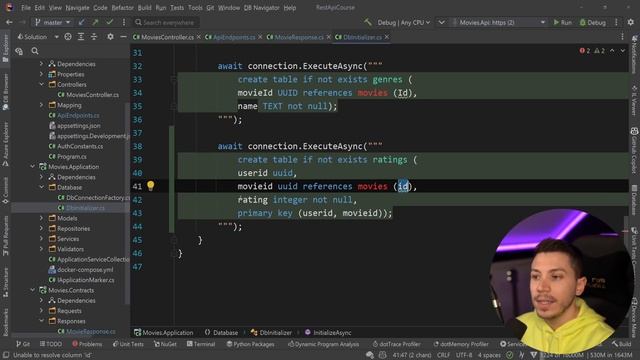Click Database in breadcrumb bar

click(x=221, y=333)
